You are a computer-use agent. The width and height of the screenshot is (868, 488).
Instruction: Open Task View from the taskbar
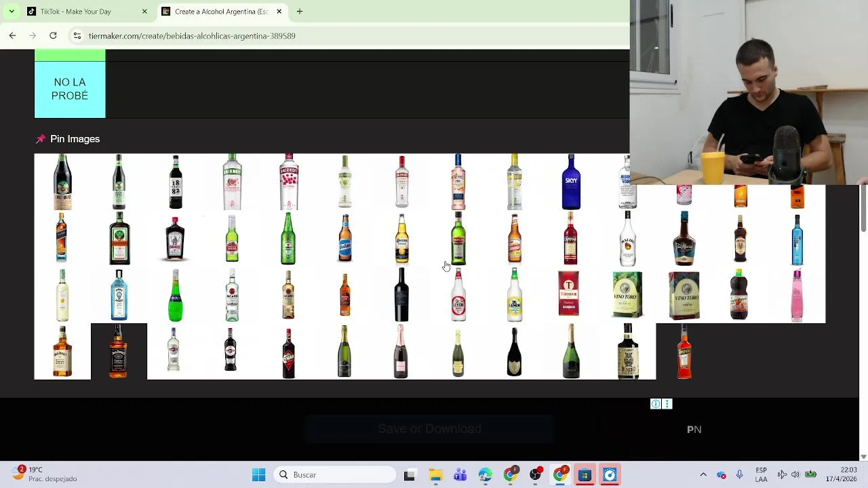[409, 475]
